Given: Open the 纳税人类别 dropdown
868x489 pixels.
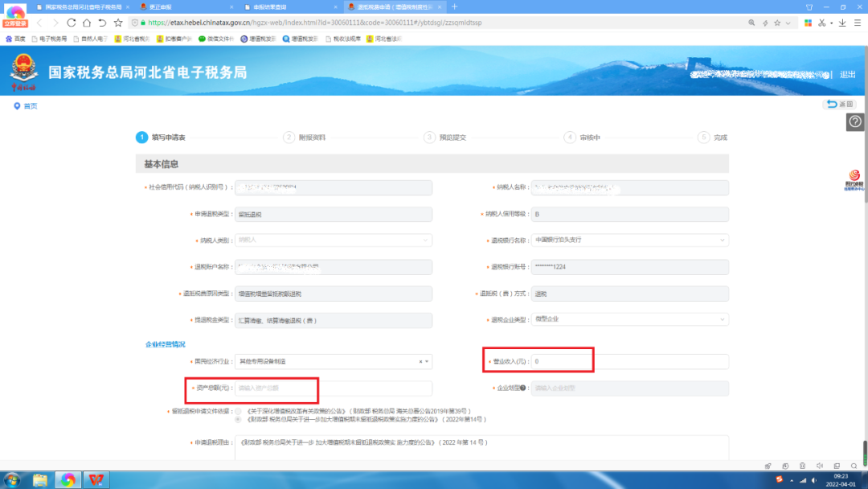Looking at the screenshot, I should tap(334, 240).
